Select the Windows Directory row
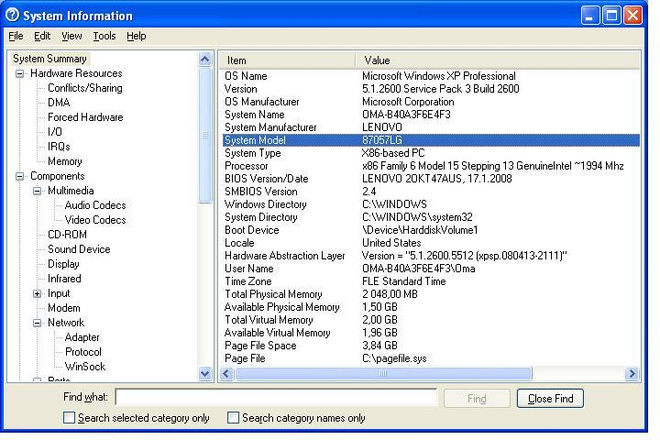This screenshot has height=440, width=660. tap(431, 205)
